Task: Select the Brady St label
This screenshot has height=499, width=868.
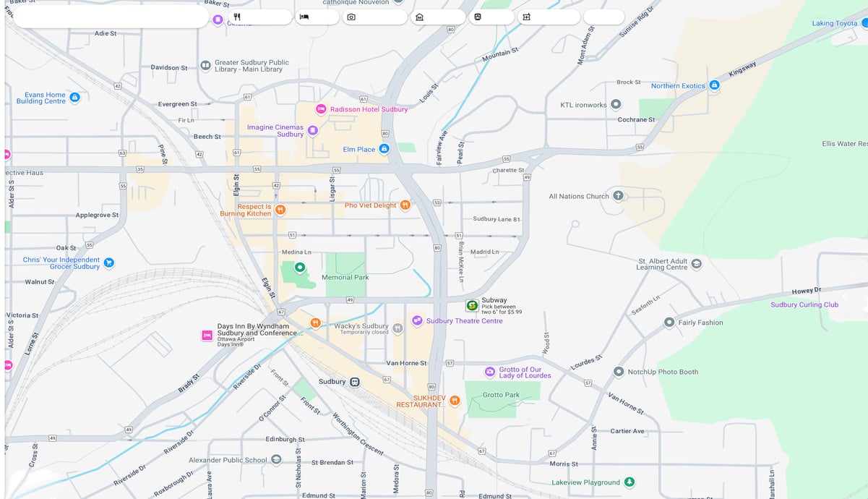Action: coord(189,383)
